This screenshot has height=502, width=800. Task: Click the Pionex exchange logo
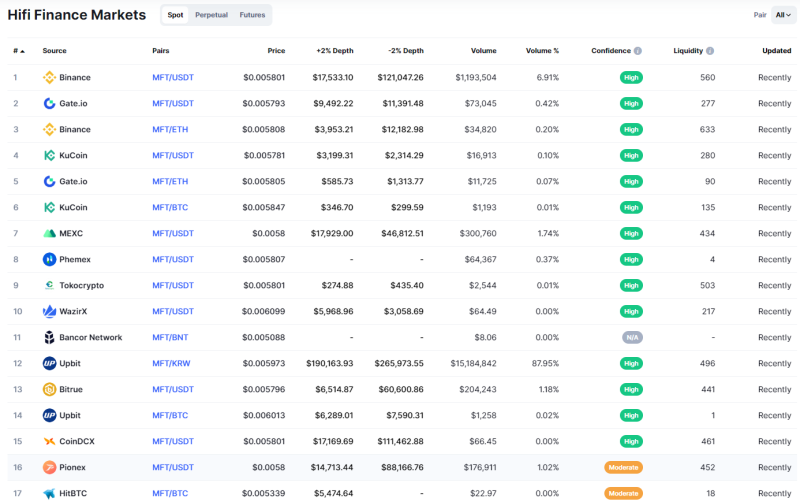49,467
